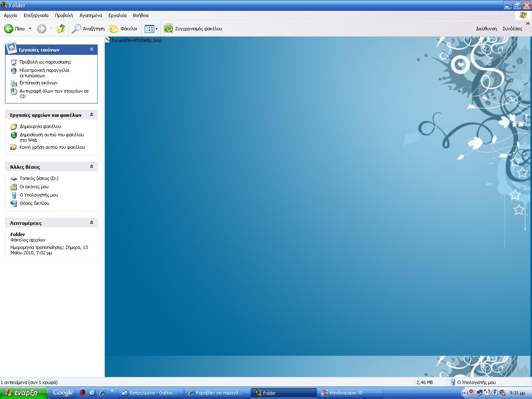Screen dimensions: 532x399
Task: Open the Αρχείο menu
Action: coord(10,15)
